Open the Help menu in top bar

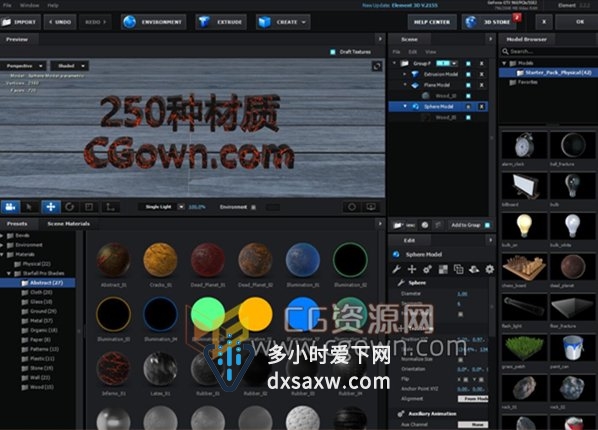click(53, 5)
